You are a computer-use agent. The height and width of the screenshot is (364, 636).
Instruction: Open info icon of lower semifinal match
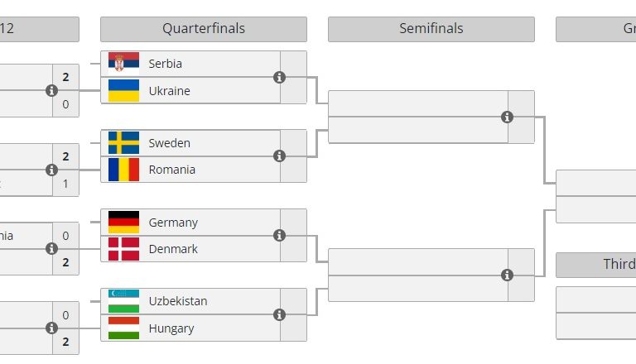[x=508, y=275]
